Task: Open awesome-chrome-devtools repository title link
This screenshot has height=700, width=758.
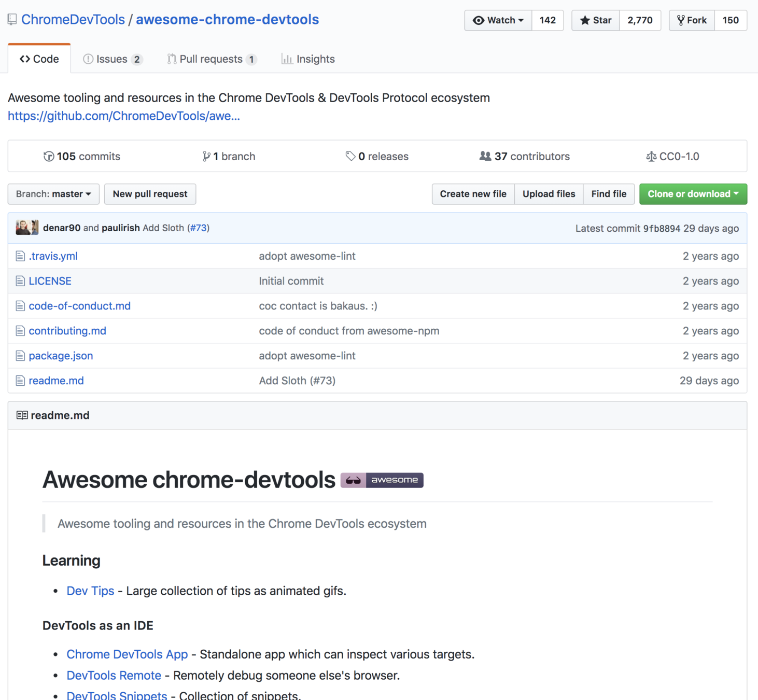Action: pos(227,20)
